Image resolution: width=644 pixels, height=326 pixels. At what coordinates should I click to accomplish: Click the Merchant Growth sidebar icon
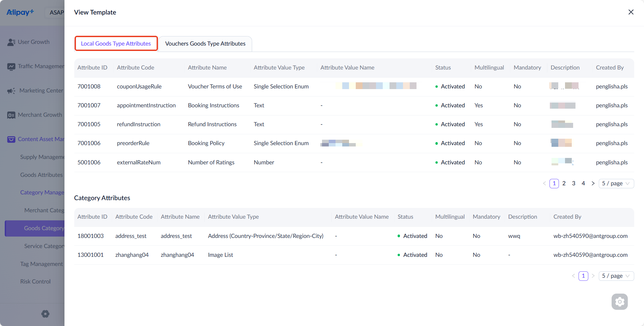11,115
